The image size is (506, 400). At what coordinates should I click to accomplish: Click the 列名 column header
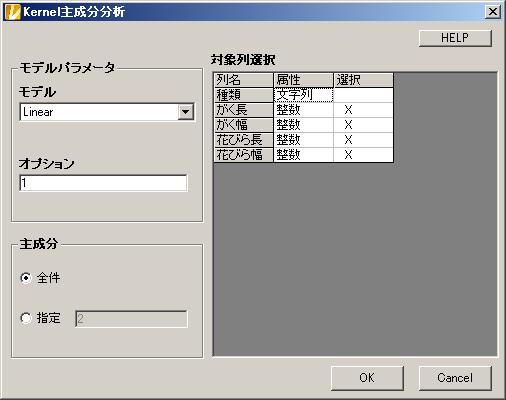click(x=243, y=80)
